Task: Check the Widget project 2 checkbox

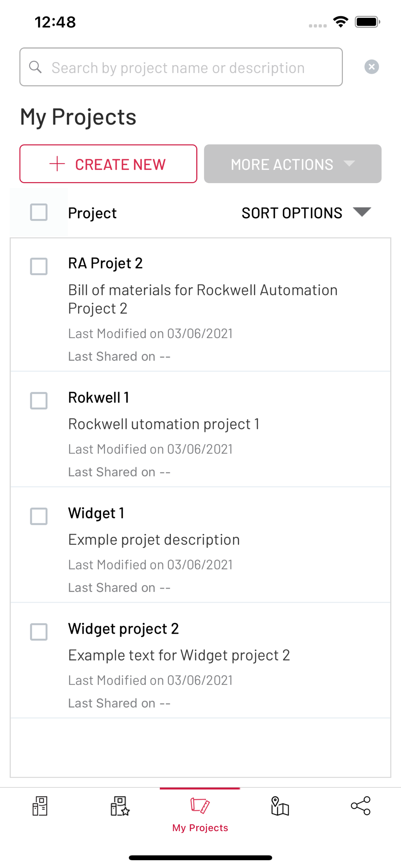Action: (x=39, y=632)
